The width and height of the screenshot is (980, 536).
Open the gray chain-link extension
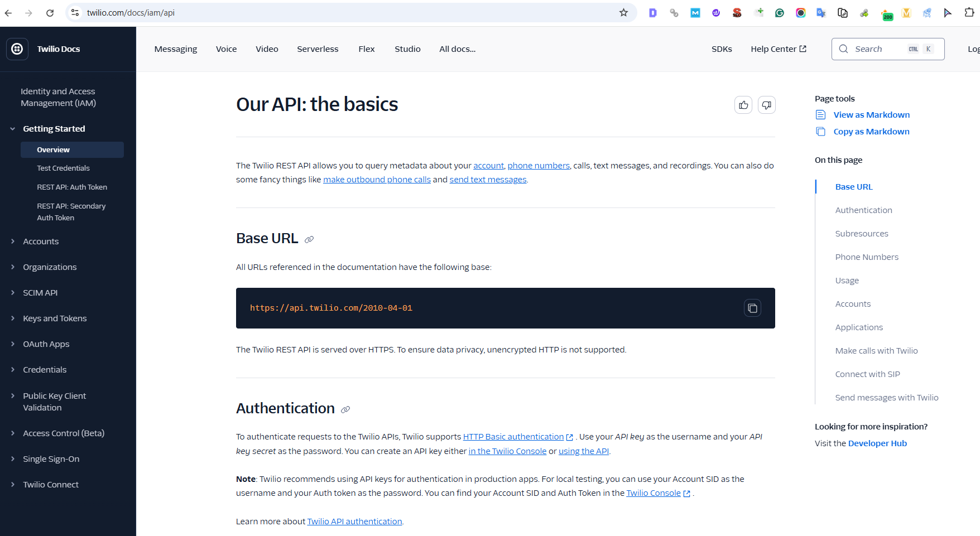click(674, 12)
